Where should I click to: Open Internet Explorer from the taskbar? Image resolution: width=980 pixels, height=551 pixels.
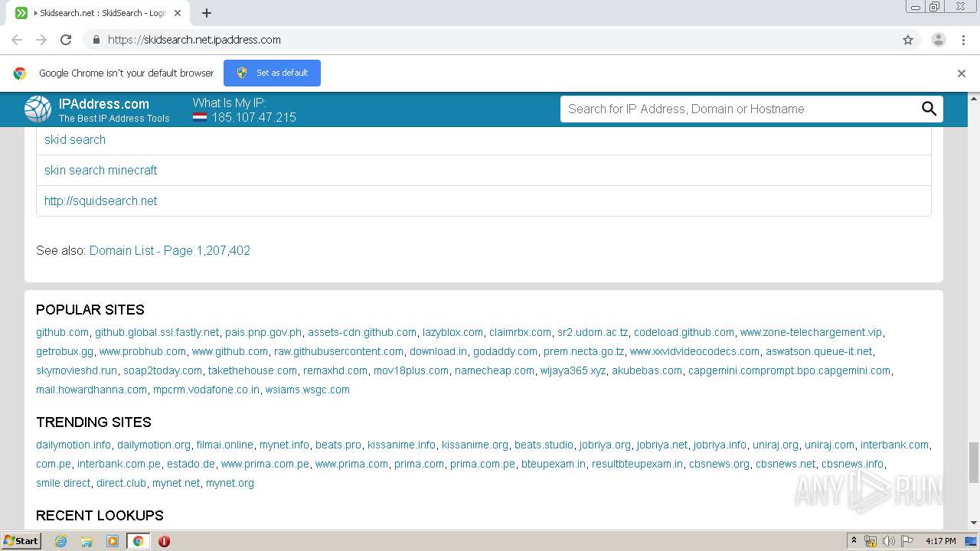tap(60, 541)
